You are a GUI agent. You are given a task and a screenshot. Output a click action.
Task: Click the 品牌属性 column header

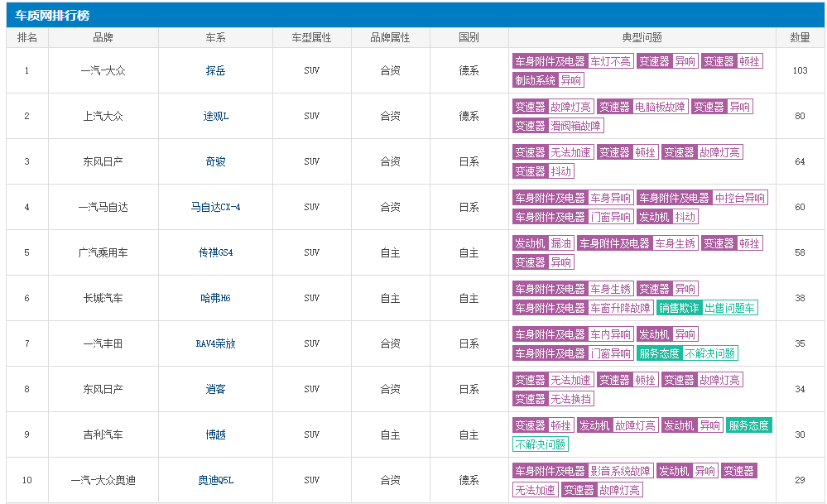[390, 38]
